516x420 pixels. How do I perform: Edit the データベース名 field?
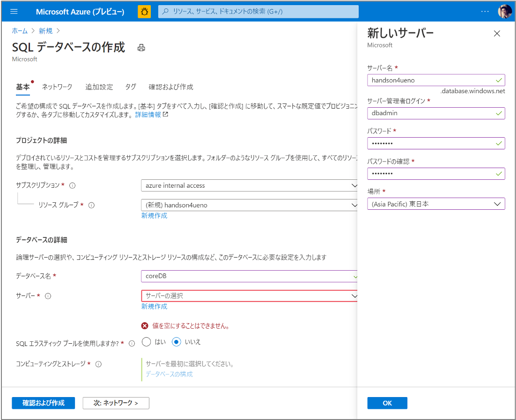249,276
